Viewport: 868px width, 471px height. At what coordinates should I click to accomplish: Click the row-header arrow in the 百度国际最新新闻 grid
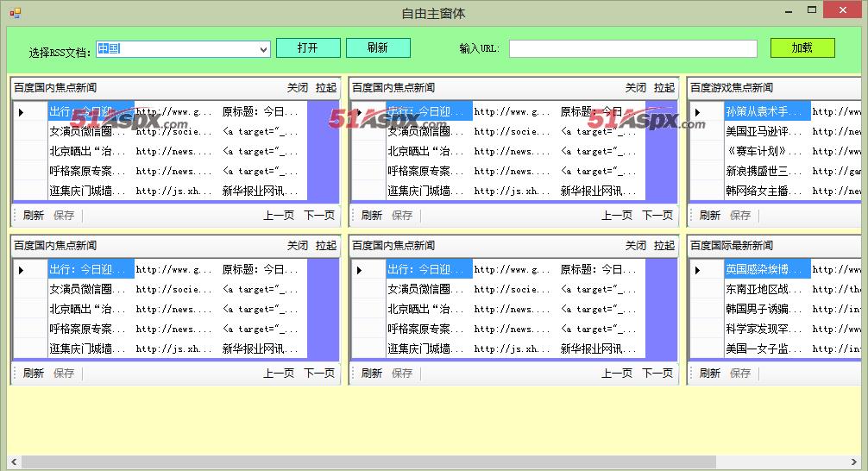click(697, 270)
